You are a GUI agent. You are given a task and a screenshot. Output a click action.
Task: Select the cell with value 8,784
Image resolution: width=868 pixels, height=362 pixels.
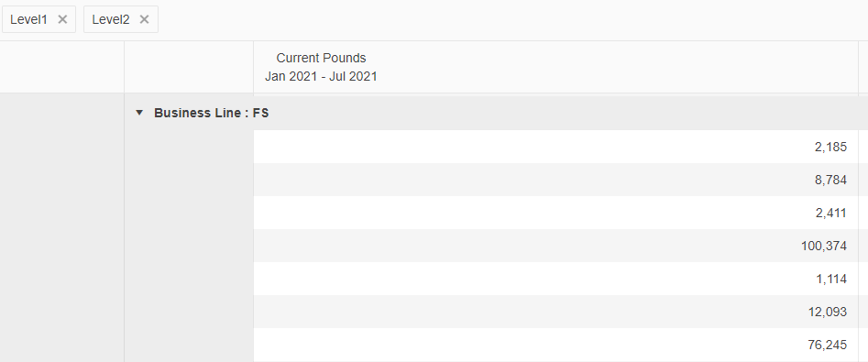(555, 180)
